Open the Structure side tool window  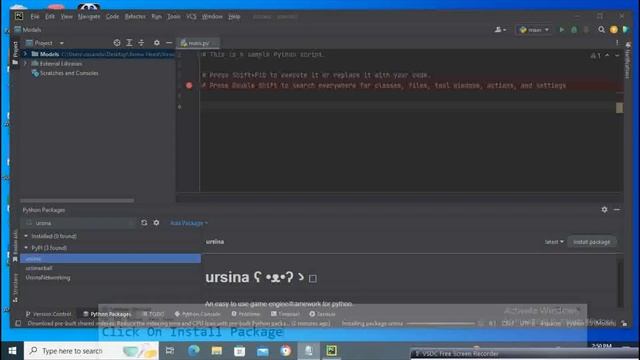(15, 288)
